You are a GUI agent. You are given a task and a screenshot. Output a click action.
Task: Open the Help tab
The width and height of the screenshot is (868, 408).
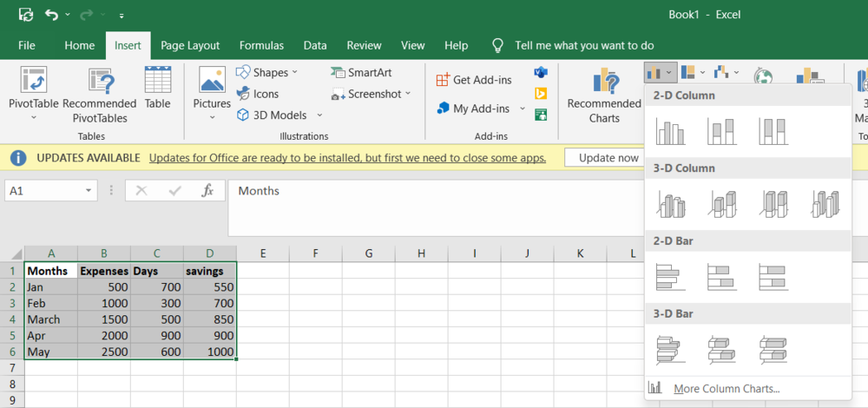[457, 45]
